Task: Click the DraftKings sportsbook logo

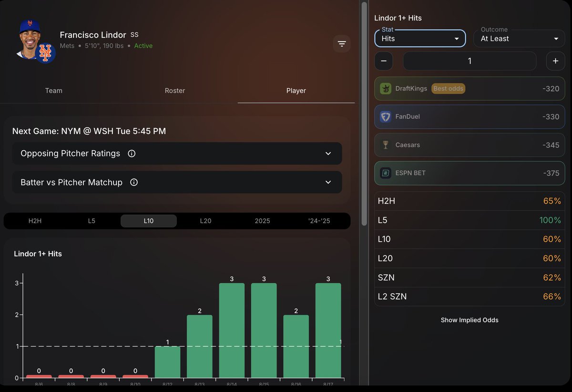Action: click(386, 89)
